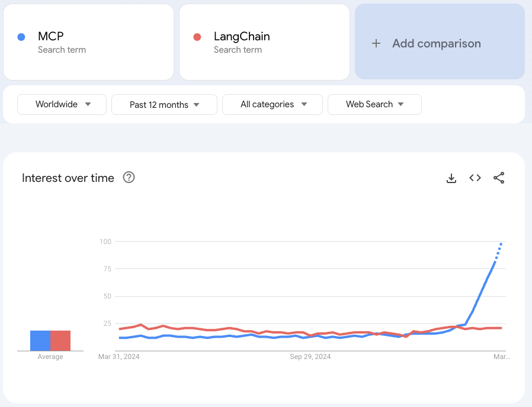Click the Interest over time heading
The height and width of the screenshot is (407, 532).
[x=68, y=178]
